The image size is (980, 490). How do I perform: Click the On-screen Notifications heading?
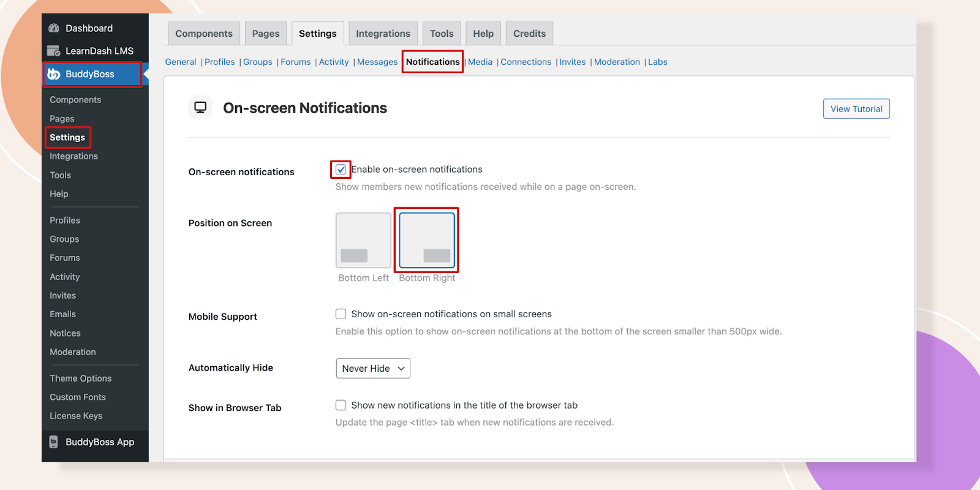[x=305, y=108]
